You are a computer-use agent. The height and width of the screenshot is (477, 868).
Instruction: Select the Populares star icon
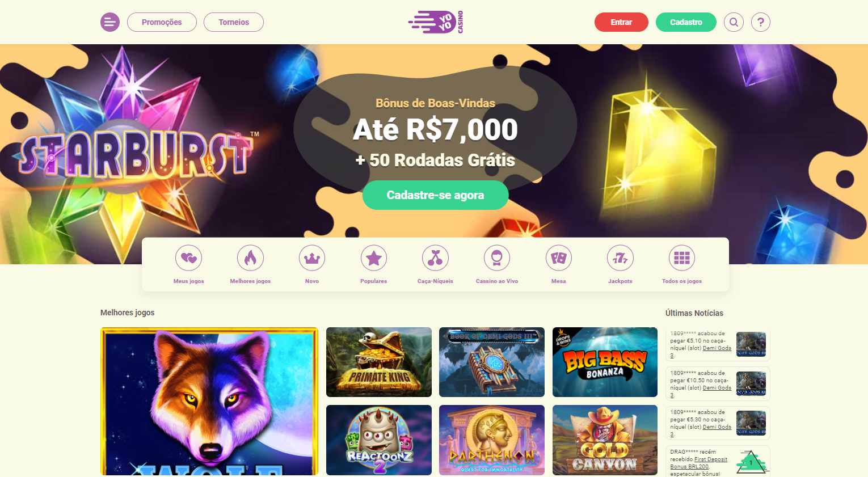click(x=374, y=258)
